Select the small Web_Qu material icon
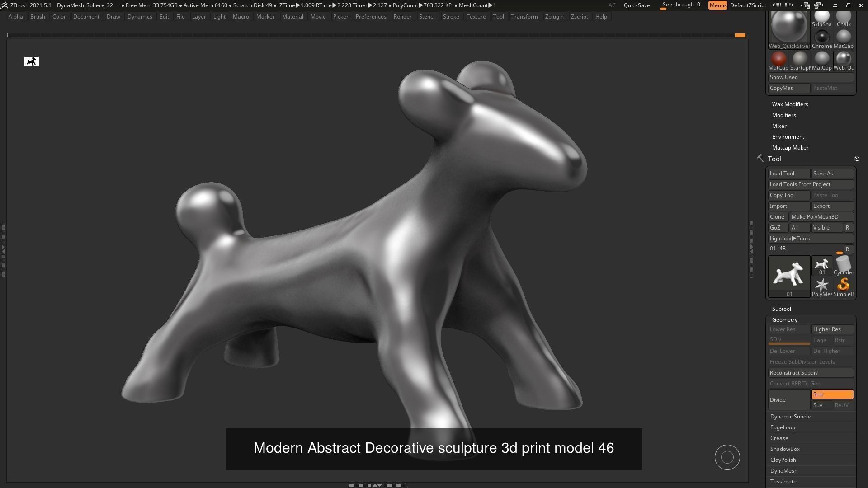868x488 pixels. pyautogui.click(x=843, y=61)
